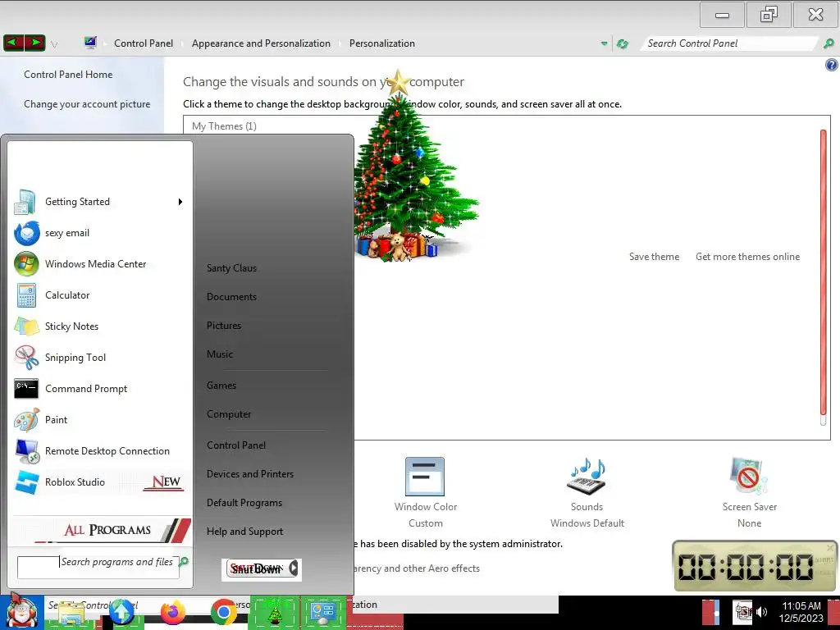Open Computer from the Start menu
Screen dimensions: 840x630
point(229,414)
